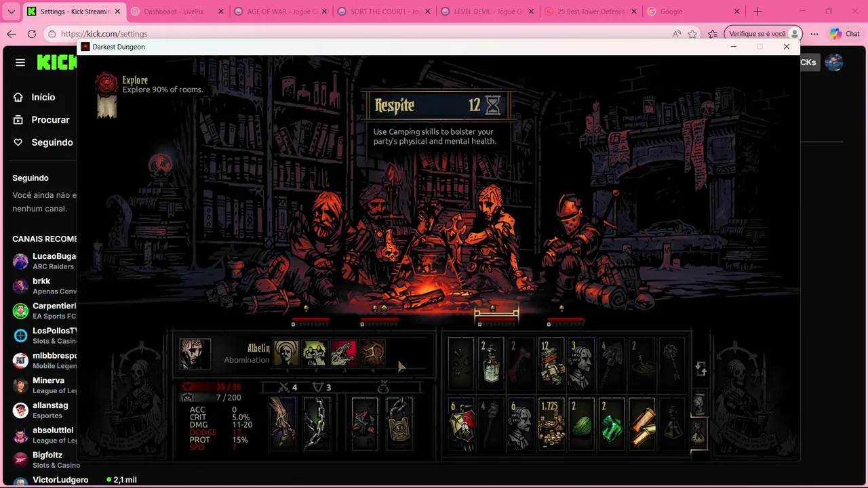
Task: Click the equipped claw weapon slot
Action: (x=282, y=423)
